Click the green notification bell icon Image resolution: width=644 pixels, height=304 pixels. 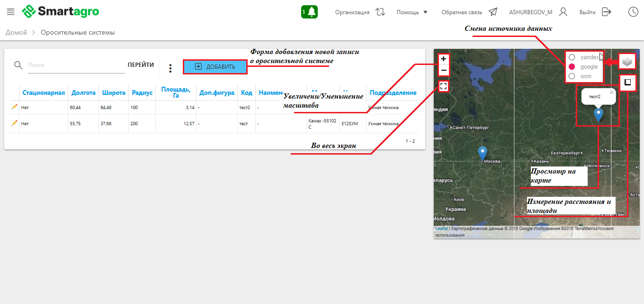point(309,12)
